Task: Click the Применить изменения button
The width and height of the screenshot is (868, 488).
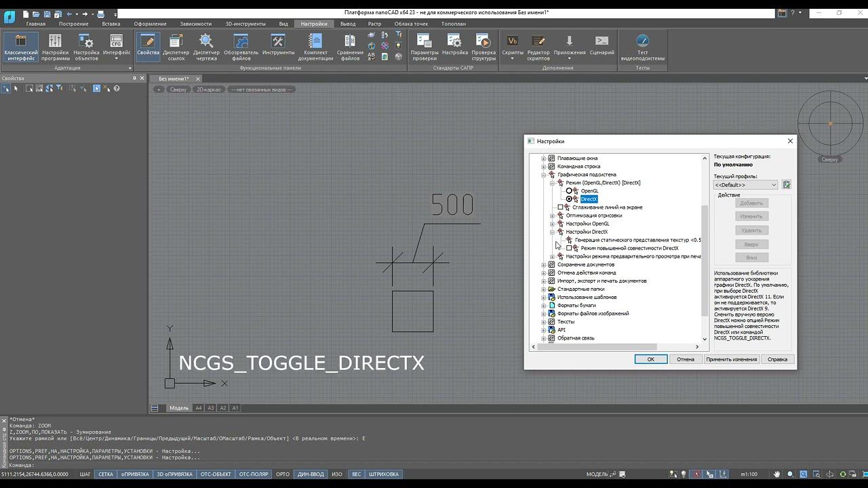Action: [731, 359]
